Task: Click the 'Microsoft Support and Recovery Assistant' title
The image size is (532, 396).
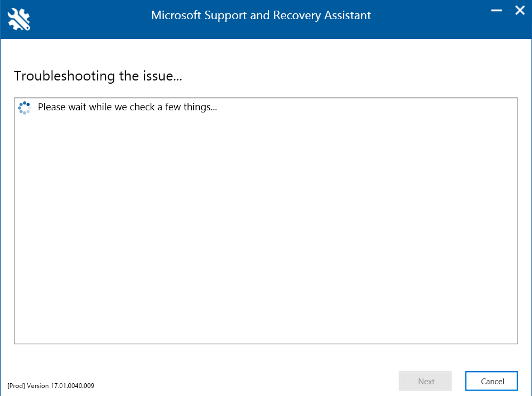Action: [x=261, y=15]
